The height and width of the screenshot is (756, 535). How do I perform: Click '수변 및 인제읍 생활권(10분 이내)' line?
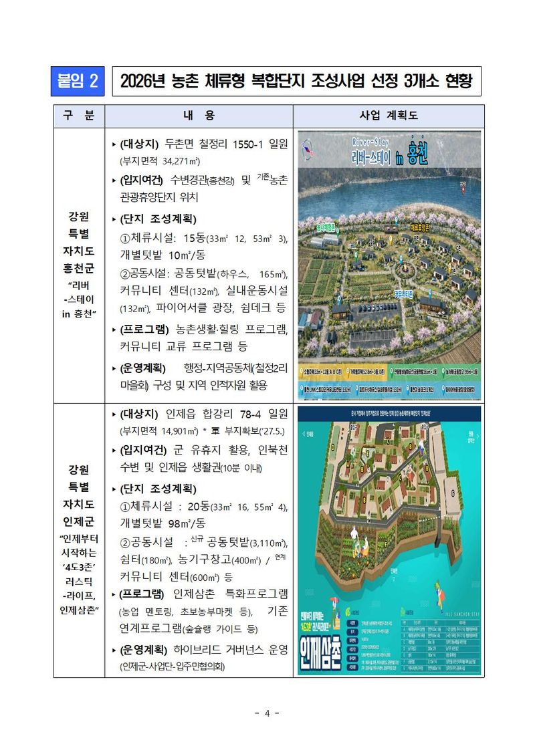(191, 467)
